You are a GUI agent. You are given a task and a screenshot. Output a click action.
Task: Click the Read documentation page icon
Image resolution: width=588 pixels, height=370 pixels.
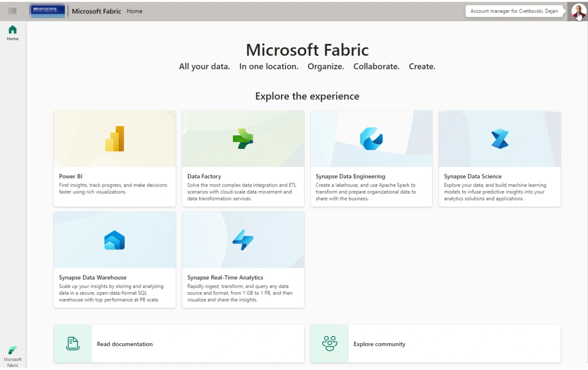coord(73,344)
